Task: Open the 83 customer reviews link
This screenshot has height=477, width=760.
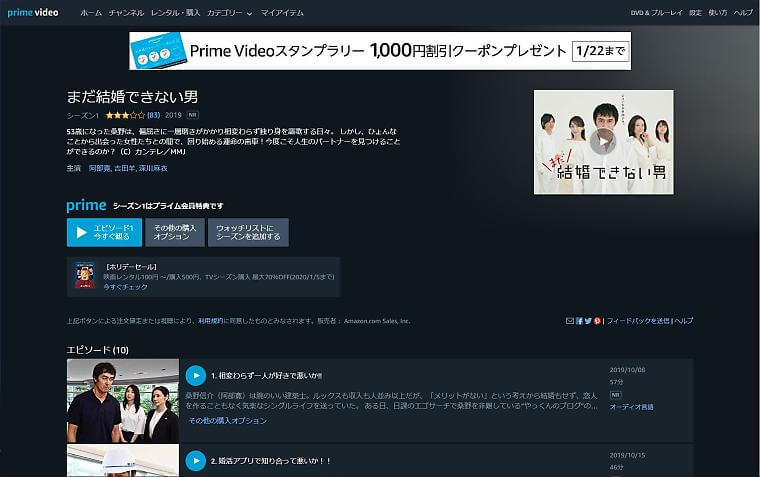Action: 154,115
